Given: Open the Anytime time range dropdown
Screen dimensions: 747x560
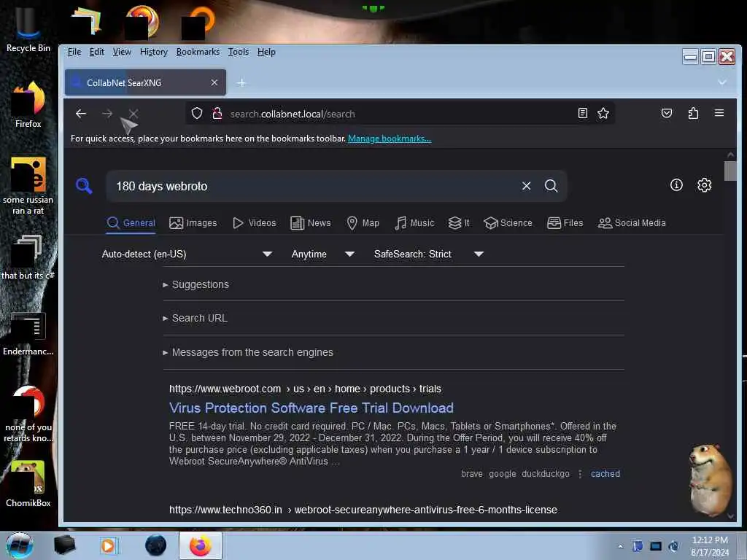Looking at the screenshot, I should (x=323, y=254).
